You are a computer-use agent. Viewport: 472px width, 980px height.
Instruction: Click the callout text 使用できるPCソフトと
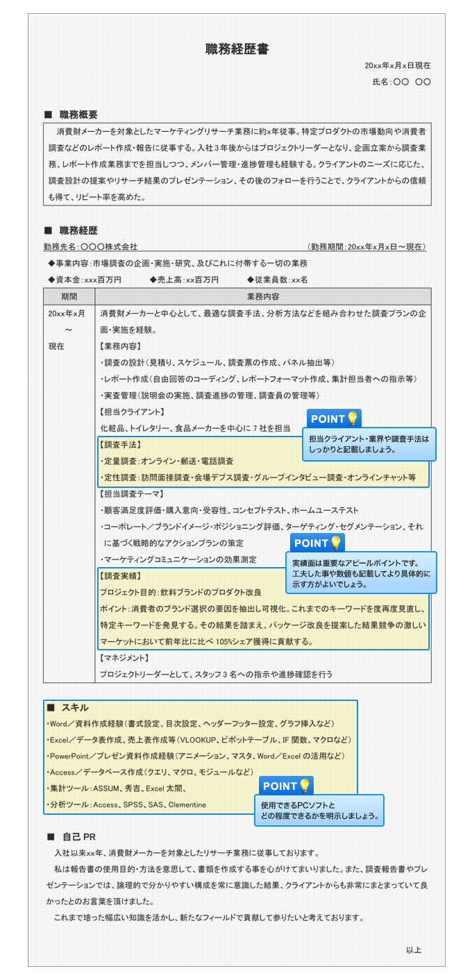point(298,805)
